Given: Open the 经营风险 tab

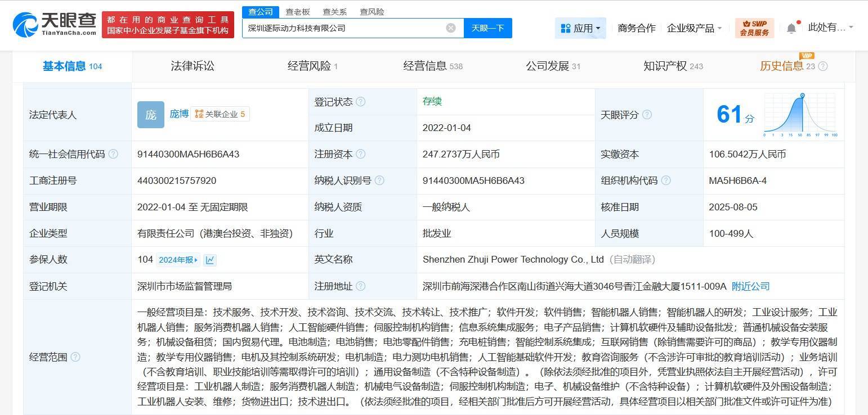Looking at the screenshot, I should [x=312, y=66].
